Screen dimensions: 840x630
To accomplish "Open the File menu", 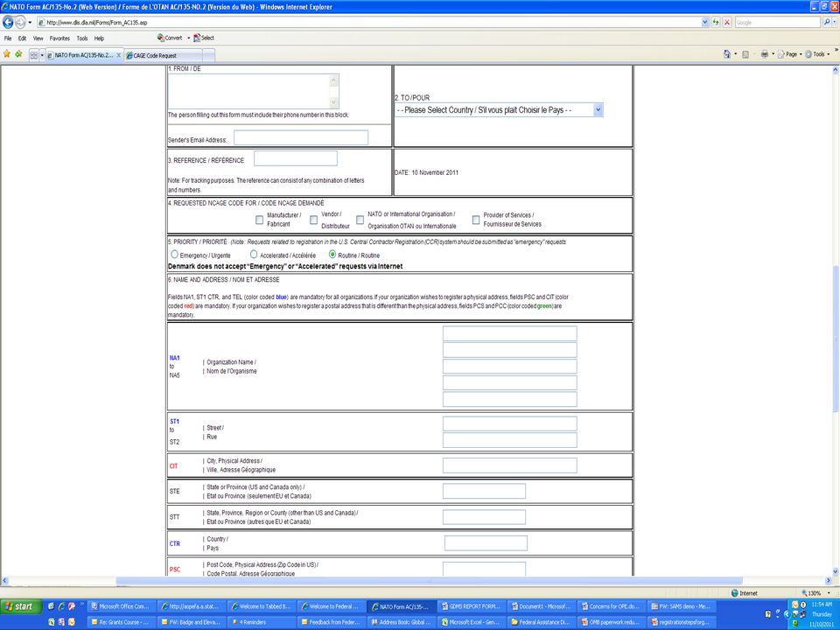I will point(8,38).
